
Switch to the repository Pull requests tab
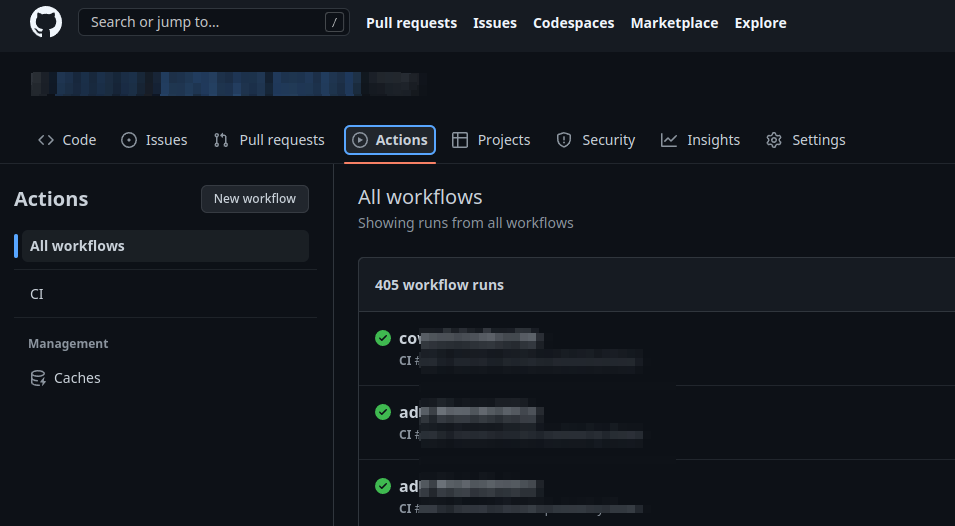(x=269, y=140)
